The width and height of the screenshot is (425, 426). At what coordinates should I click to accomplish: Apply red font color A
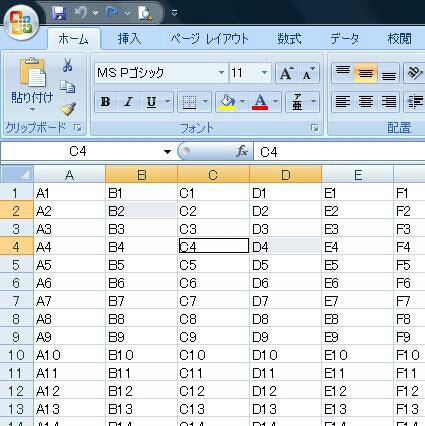[x=260, y=102]
